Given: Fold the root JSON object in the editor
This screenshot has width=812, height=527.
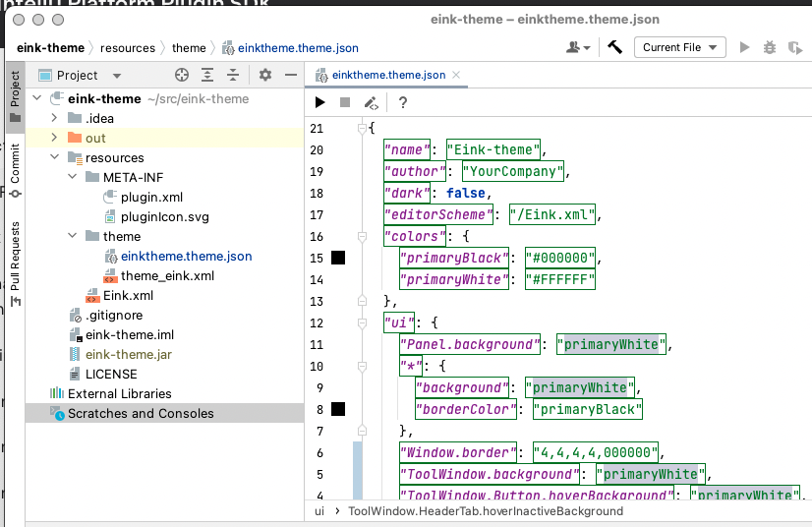Looking at the screenshot, I should pyautogui.click(x=362, y=128).
